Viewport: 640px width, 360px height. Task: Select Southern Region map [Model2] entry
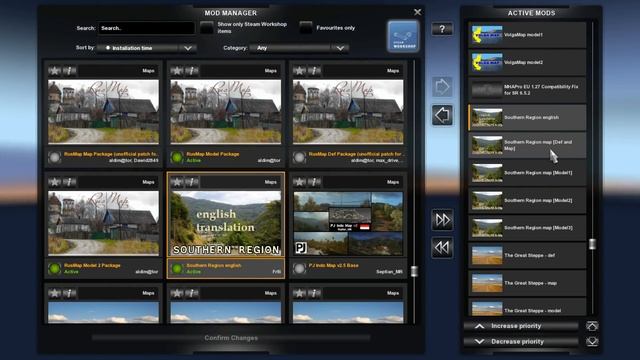coord(527,200)
